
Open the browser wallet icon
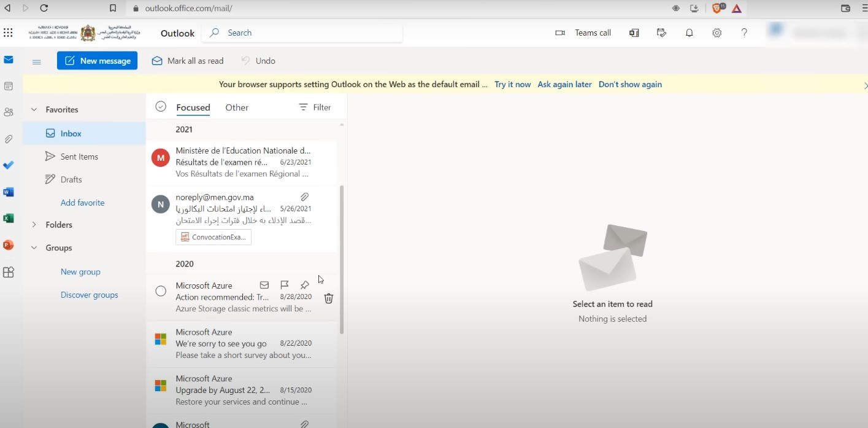[845, 9]
